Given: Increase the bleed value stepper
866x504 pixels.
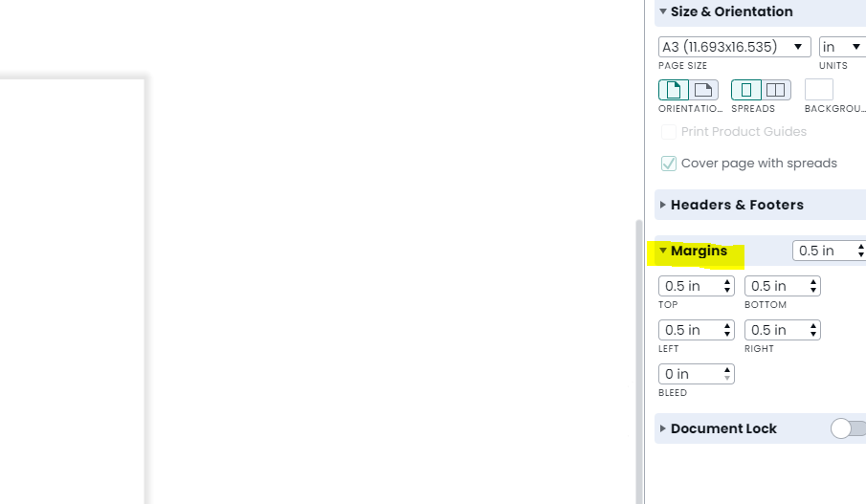Looking at the screenshot, I should coord(727,370).
